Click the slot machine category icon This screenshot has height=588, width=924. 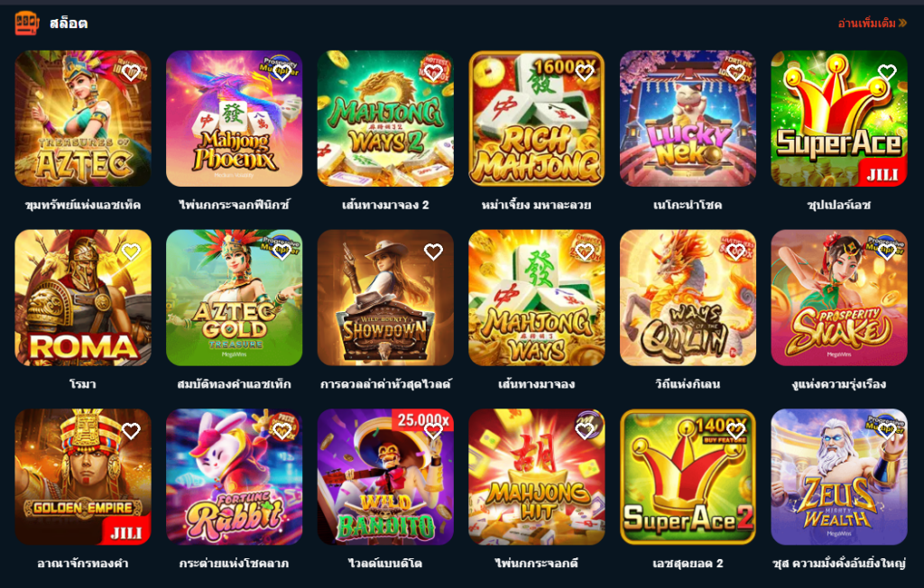pyautogui.click(x=26, y=23)
